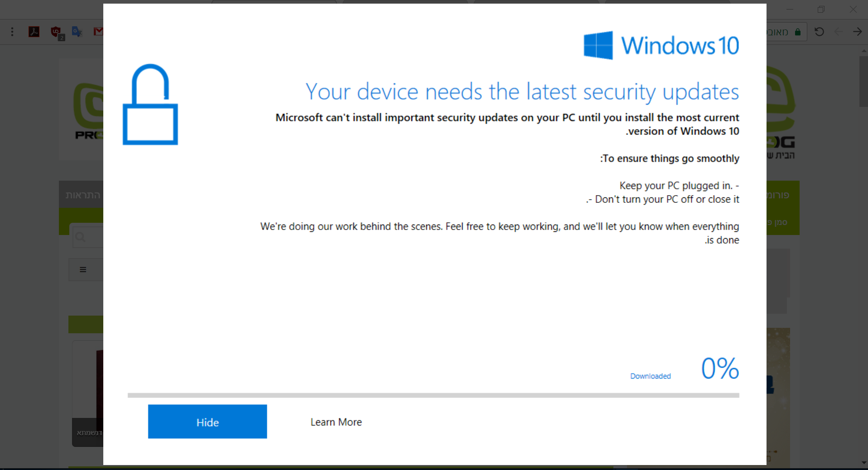Click the search magnifier on the webpage

point(81,237)
